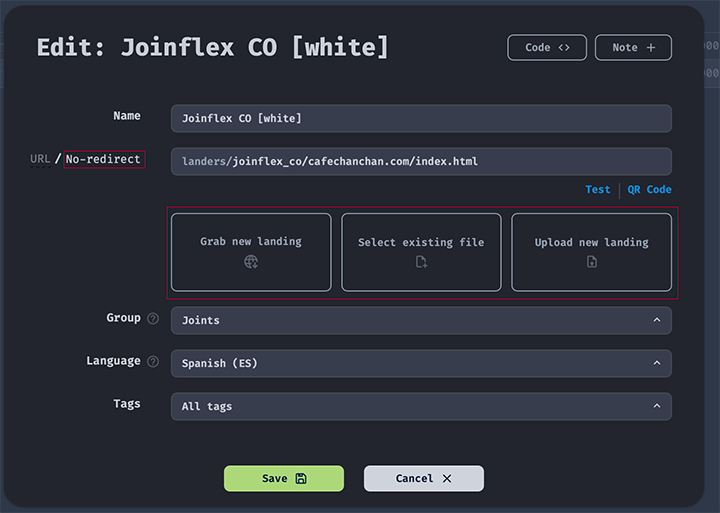Open the QR Code link

[649, 190]
